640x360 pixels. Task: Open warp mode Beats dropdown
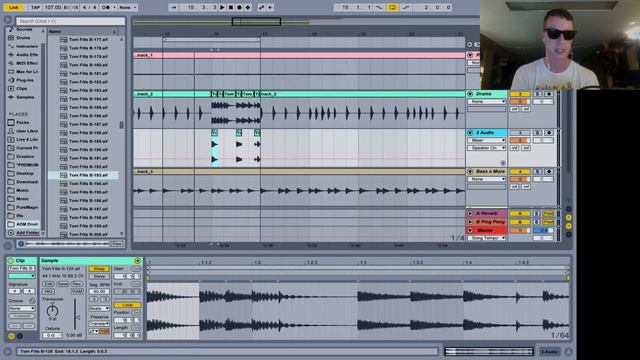pos(99,309)
